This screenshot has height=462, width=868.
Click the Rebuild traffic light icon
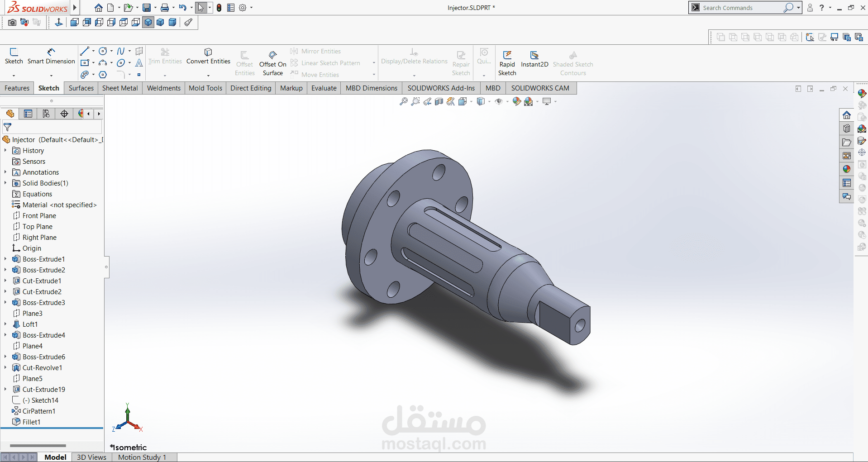pyautogui.click(x=219, y=8)
